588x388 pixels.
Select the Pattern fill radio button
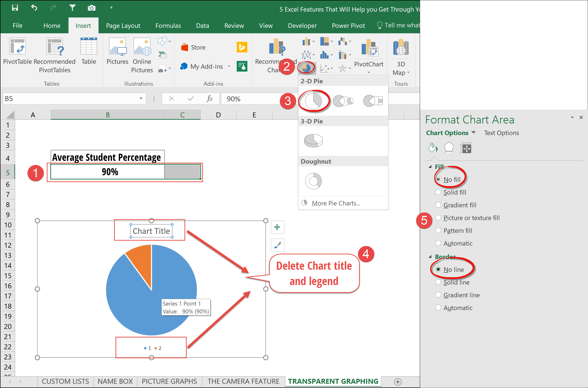(x=438, y=230)
